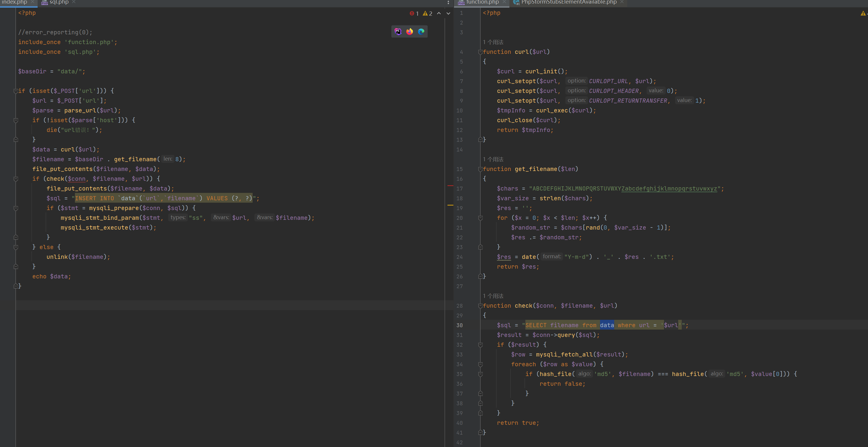868x447 pixels.
Task: Fold the function check definition
Action: point(480,306)
